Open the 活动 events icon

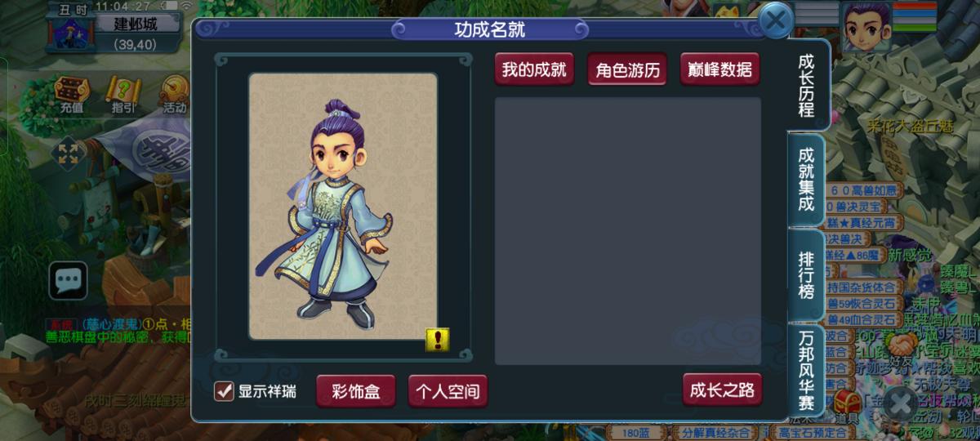click(x=172, y=94)
